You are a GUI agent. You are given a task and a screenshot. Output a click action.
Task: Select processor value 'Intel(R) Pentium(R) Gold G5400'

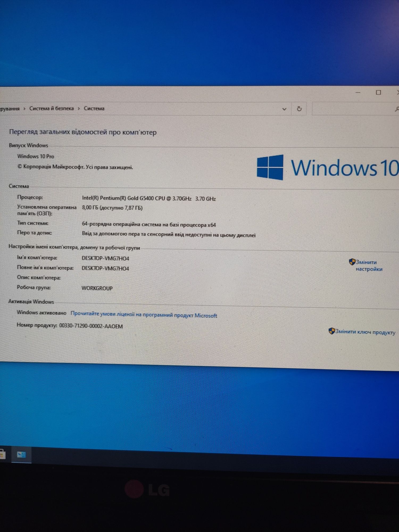148,198
